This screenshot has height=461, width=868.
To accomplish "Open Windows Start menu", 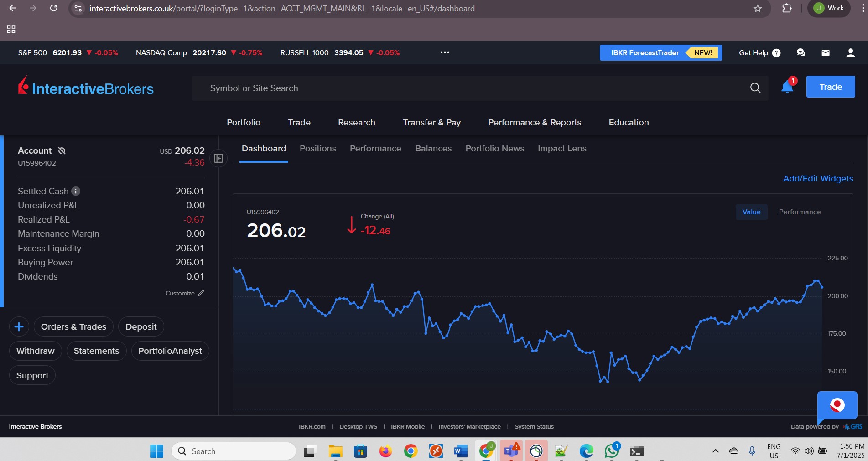I will 156,451.
